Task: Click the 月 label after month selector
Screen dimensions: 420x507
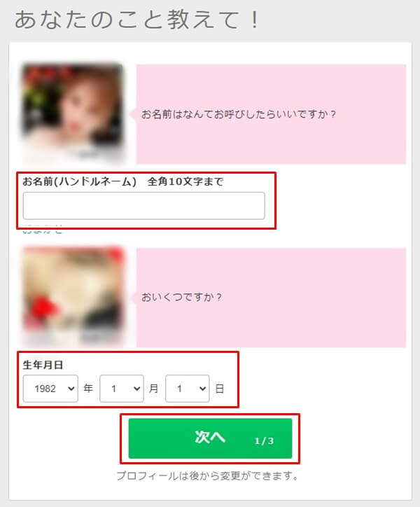Action: [154, 388]
